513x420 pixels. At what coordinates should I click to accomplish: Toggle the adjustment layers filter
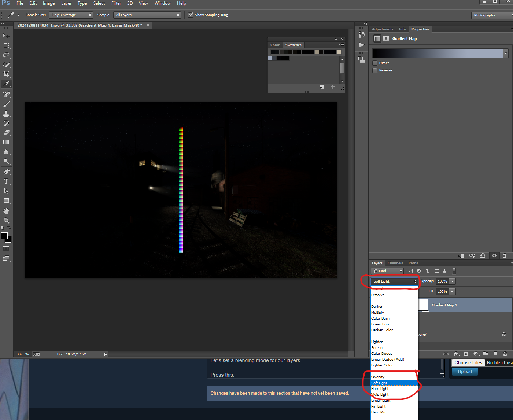(x=419, y=271)
